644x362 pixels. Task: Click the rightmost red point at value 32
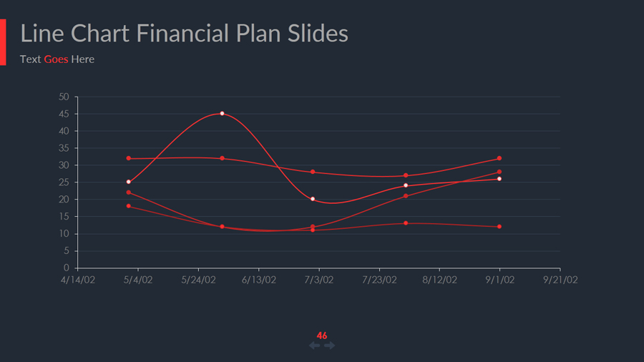(499, 158)
